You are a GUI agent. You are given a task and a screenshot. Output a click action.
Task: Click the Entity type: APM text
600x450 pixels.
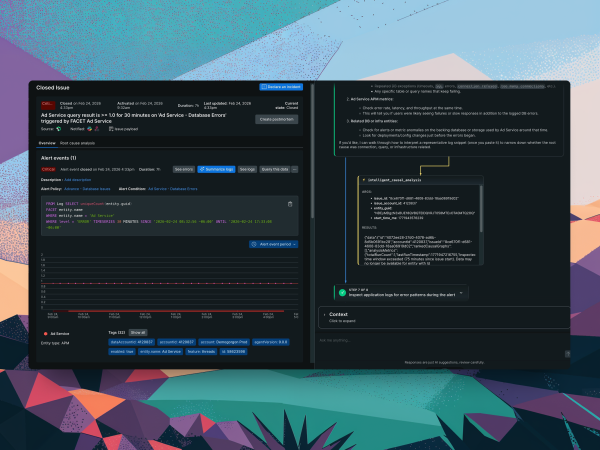(55, 343)
